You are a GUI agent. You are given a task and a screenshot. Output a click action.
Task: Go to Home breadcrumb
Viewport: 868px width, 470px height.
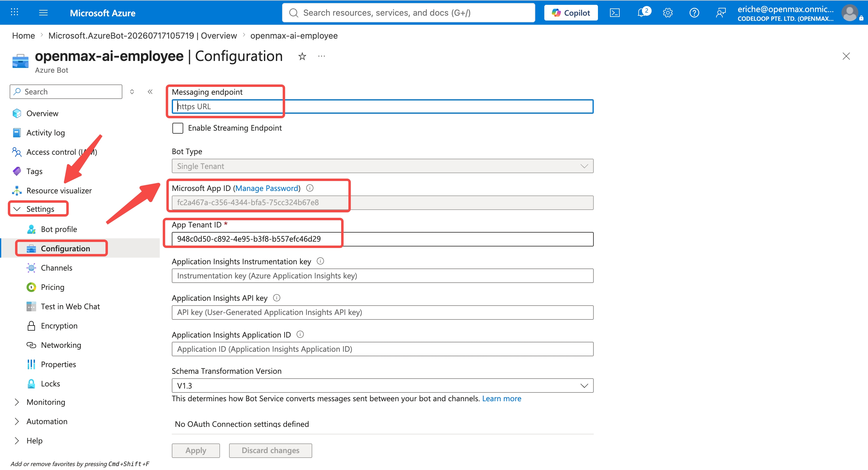point(24,36)
